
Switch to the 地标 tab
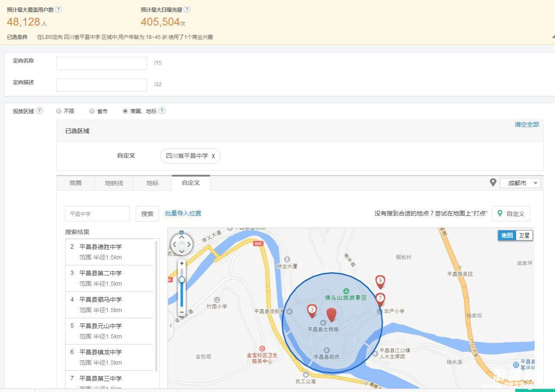point(153,183)
